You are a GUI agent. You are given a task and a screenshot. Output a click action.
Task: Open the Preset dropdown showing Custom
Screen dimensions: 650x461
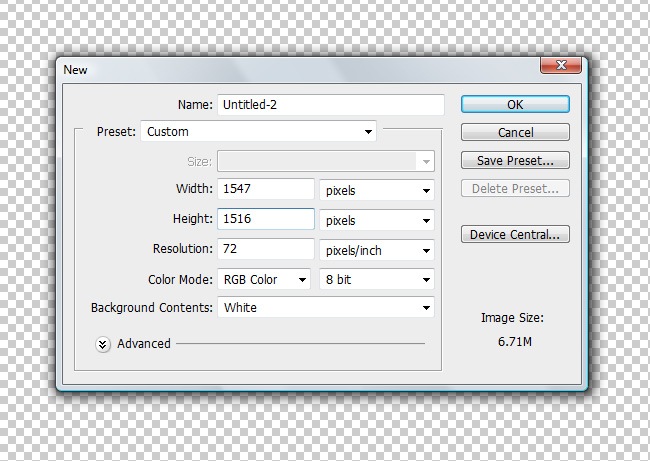click(259, 131)
